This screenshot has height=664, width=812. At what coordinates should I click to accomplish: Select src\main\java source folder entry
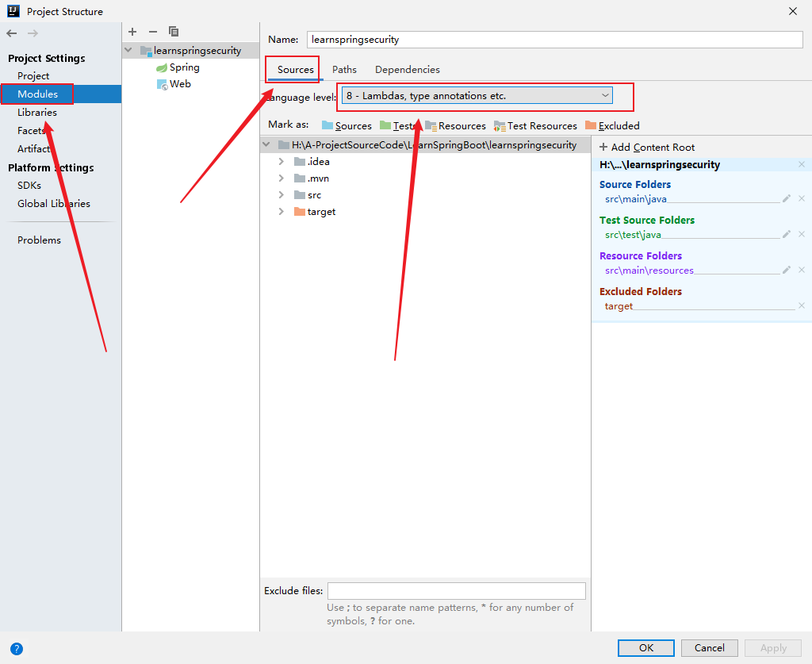[636, 199]
